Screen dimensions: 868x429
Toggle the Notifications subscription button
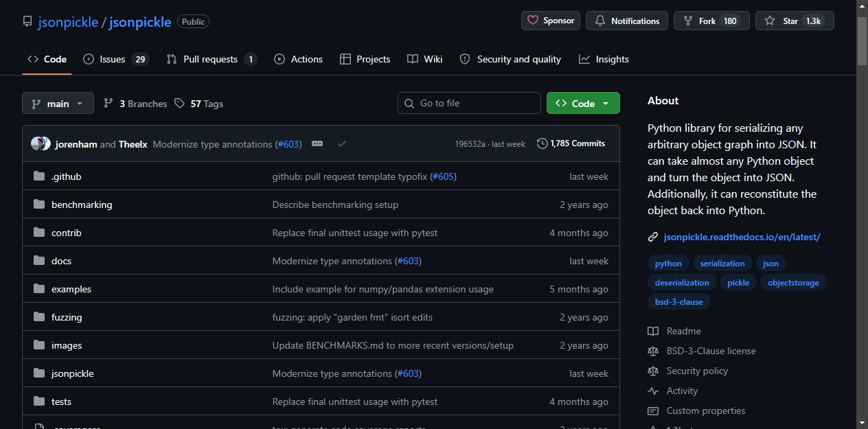627,21
